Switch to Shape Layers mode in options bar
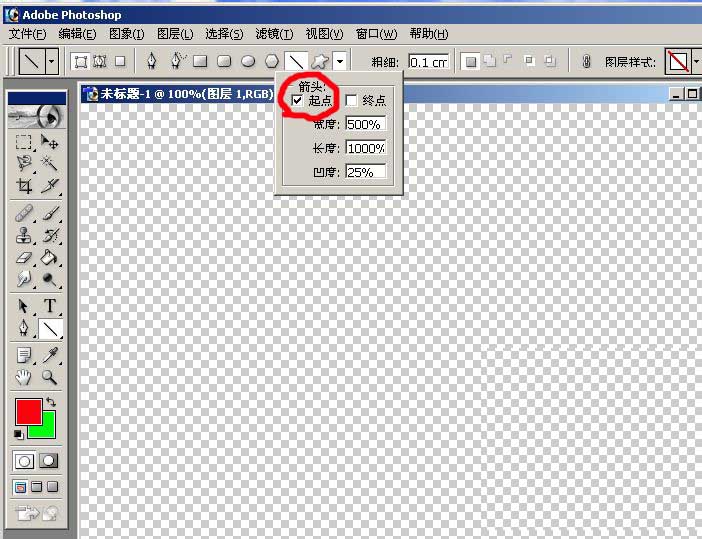Screen dimensions: 702x539 (x=81, y=61)
